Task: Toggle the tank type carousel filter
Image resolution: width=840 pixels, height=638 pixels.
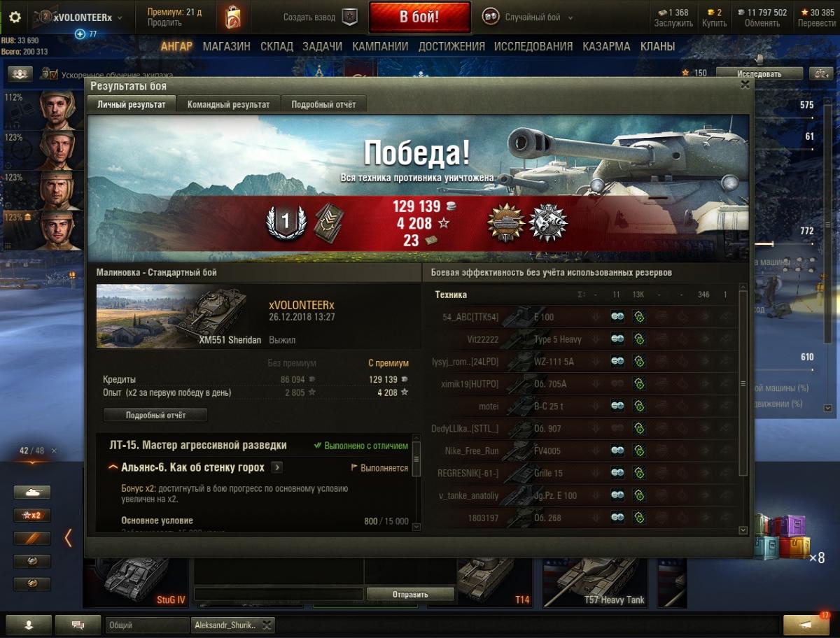Action: coord(32,492)
